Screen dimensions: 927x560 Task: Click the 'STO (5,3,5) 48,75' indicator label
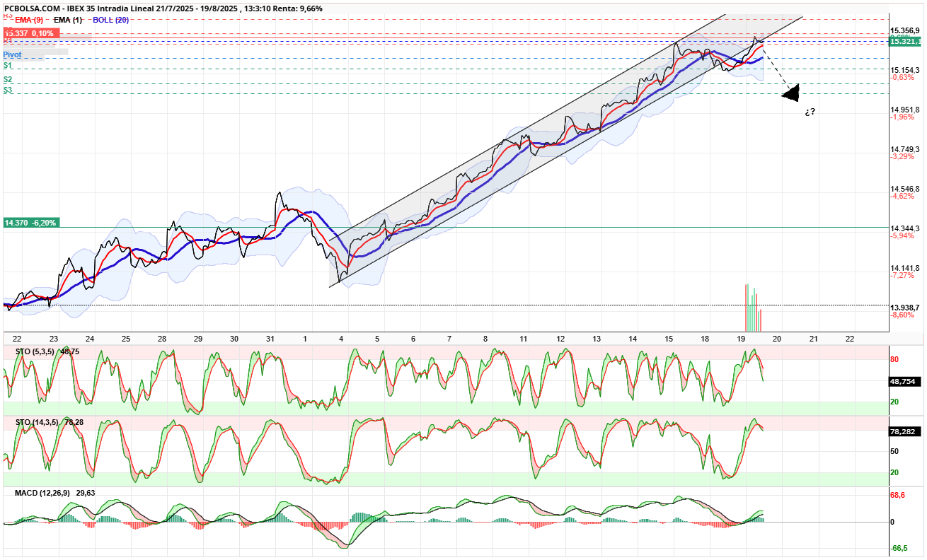(47, 351)
